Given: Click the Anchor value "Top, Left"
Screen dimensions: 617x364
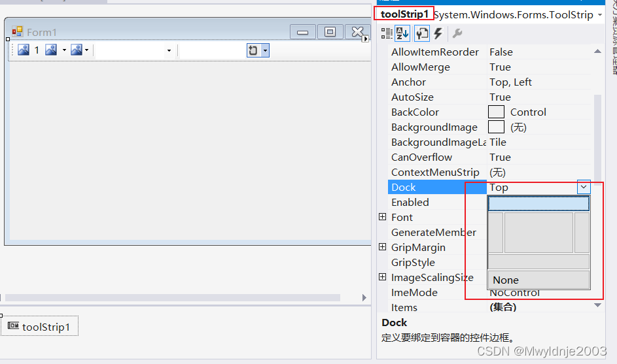Looking at the screenshot, I should 510,82.
